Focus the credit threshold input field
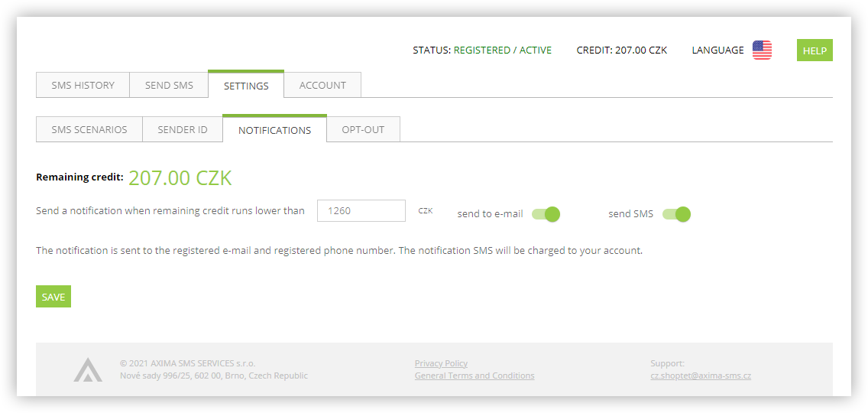 tap(361, 210)
